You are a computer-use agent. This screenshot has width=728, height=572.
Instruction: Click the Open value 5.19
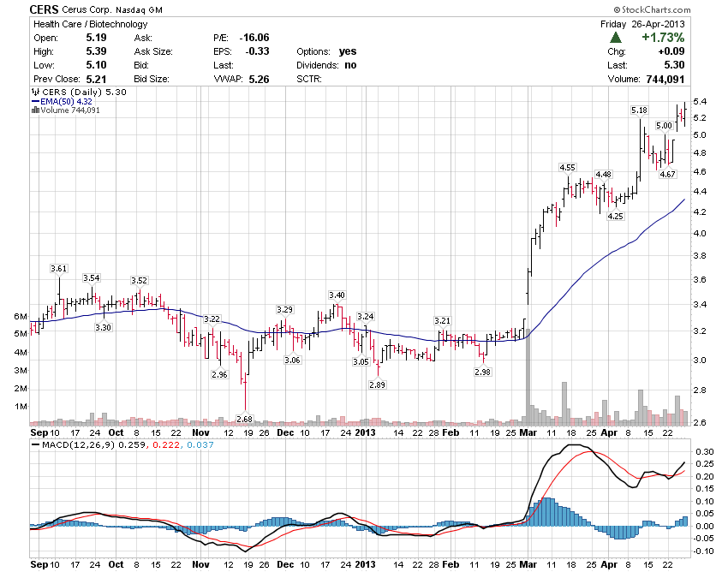pos(96,38)
